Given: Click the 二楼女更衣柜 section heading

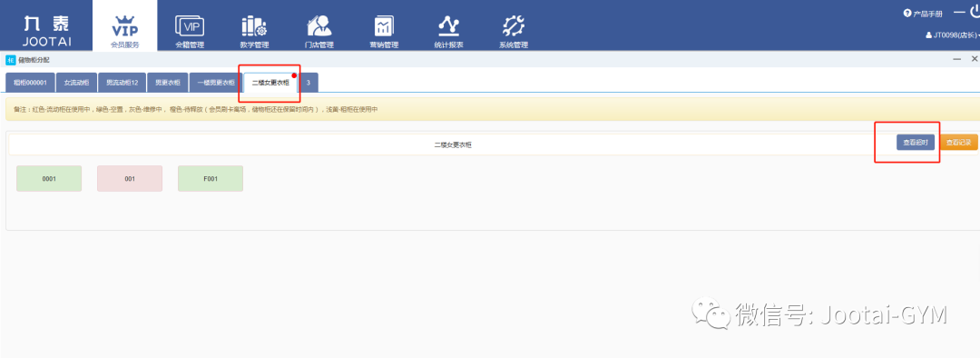Looking at the screenshot, I should 453,144.
